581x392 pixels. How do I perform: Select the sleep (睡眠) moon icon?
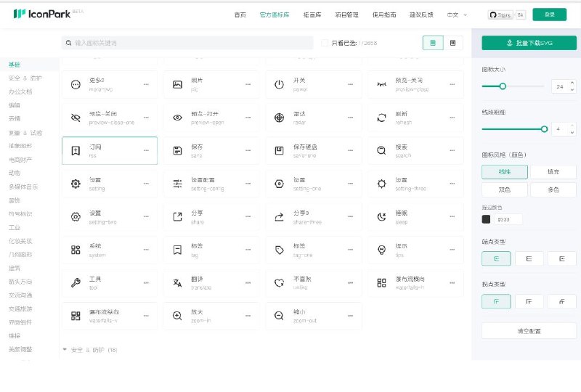click(x=381, y=216)
